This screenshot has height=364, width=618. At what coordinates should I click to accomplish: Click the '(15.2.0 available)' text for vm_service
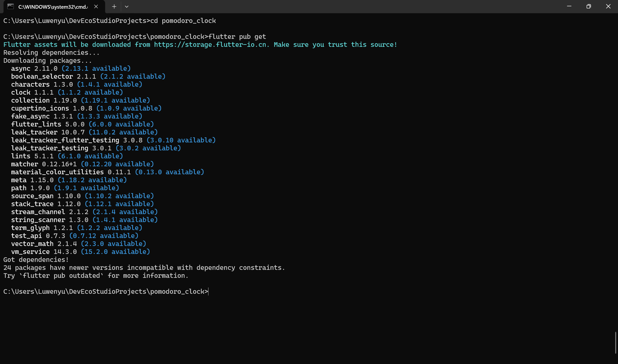[115, 252]
